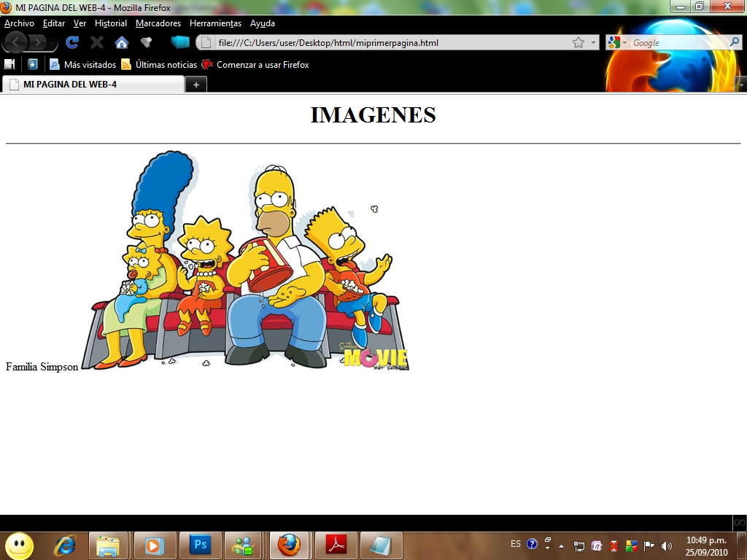Switch to Adobe Reader in taskbar
The width and height of the screenshot is (747, 560).
(x=336, y=545)
